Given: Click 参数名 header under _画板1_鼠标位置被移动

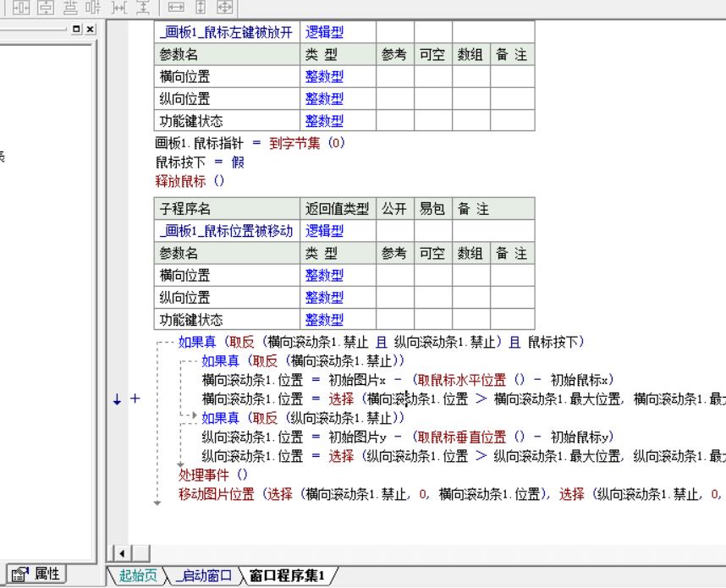Looking at the screenshot, I should click(227, 253).
